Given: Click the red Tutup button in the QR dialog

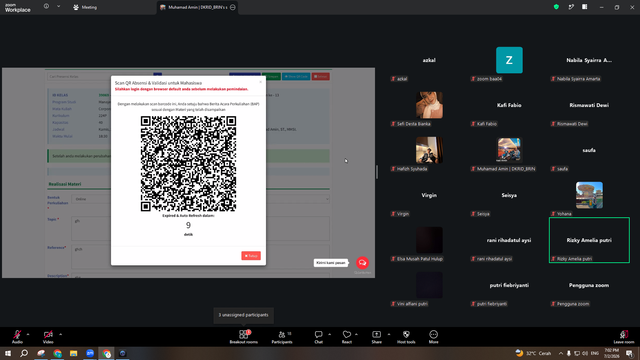Looking at the screenshot, I should pos(251,256).
